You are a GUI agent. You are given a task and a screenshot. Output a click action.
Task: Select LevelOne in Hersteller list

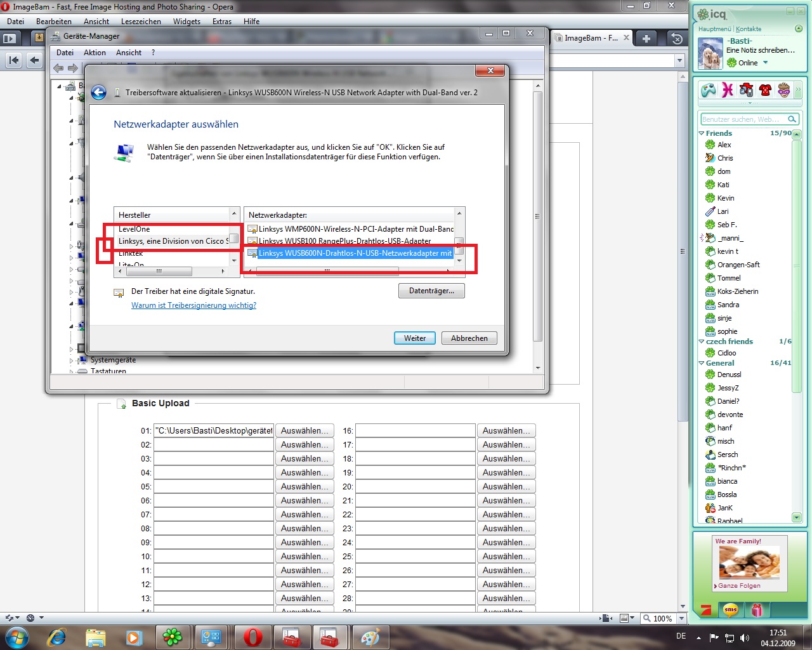pyautogui.click(x=134, y=229)
